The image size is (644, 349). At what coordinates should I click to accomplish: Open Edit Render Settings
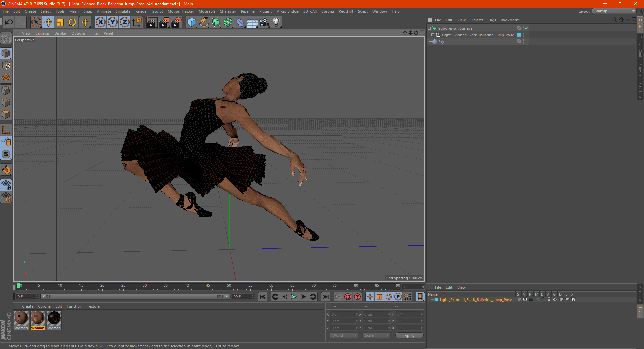pos(176,22)
